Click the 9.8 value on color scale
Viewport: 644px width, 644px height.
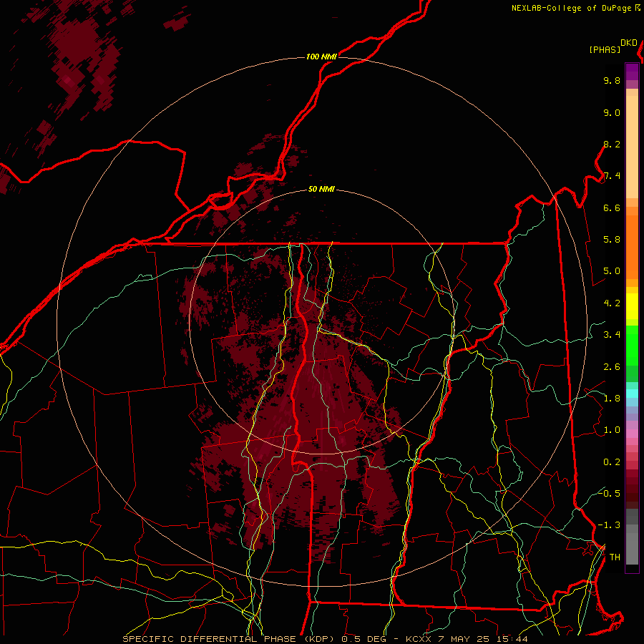pyautogui.click(x=612, y=80)
